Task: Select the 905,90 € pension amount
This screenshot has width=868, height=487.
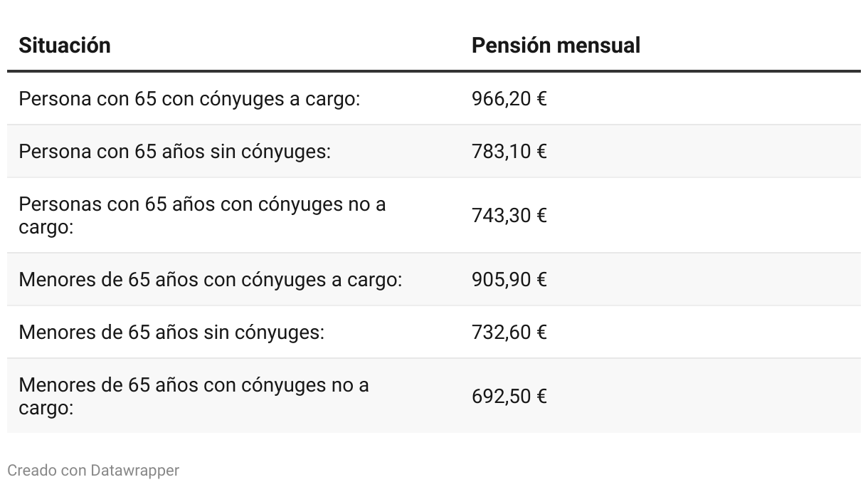Action: click(x=509, y=280)
